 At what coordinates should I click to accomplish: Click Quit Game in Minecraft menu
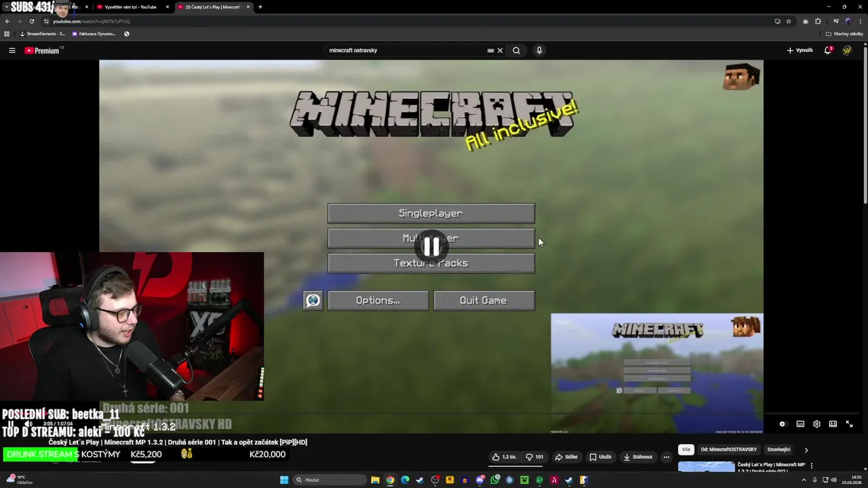[484, 301]
